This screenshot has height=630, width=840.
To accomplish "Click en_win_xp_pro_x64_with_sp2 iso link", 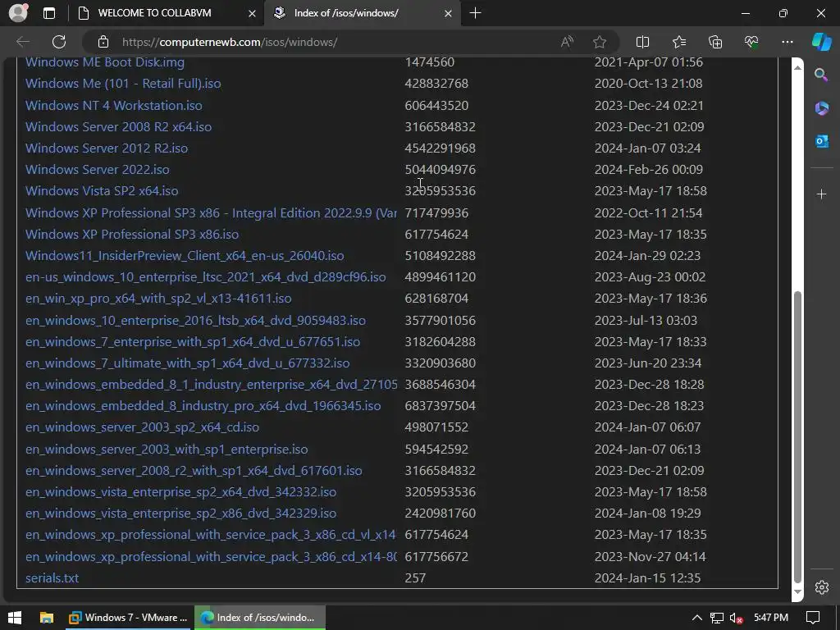I will 158,299.
